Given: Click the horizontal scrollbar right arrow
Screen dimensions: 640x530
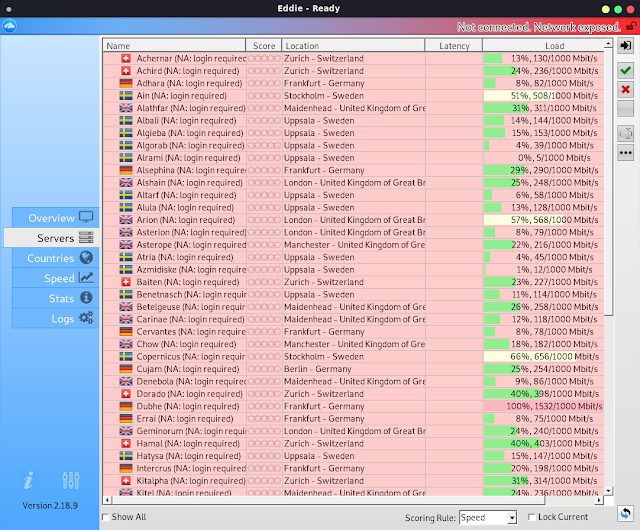Looking at the screenshot, I should [599, 500].
